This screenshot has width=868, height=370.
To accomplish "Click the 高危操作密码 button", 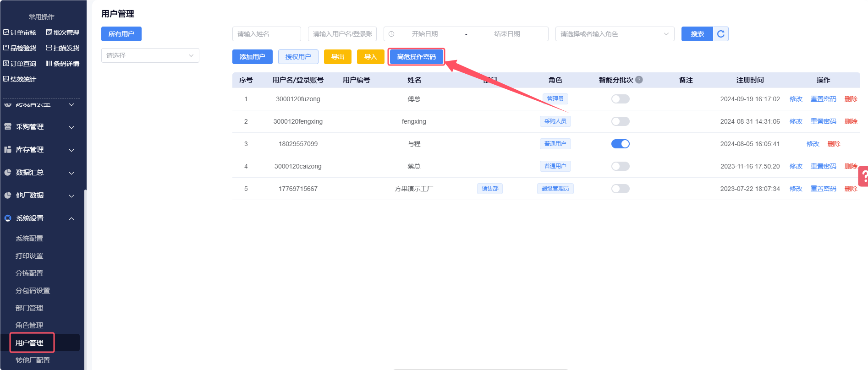I will point(416,57).
